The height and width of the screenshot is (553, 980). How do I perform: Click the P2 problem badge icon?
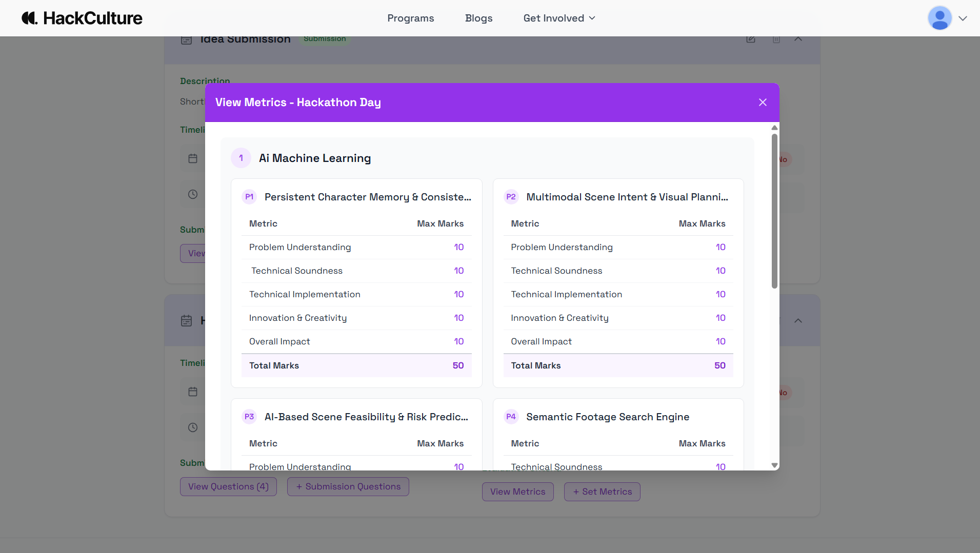pyautogui.click(x=511, y=197)
